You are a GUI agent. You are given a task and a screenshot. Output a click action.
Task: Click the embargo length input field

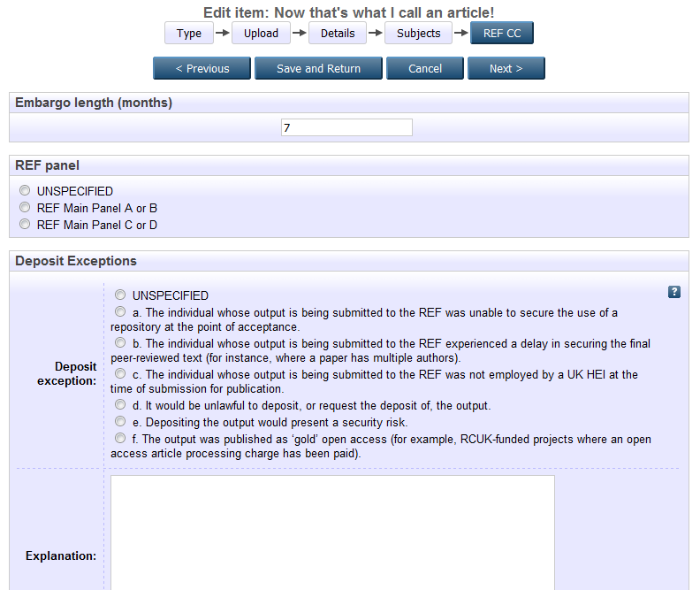tap(346, 128)
